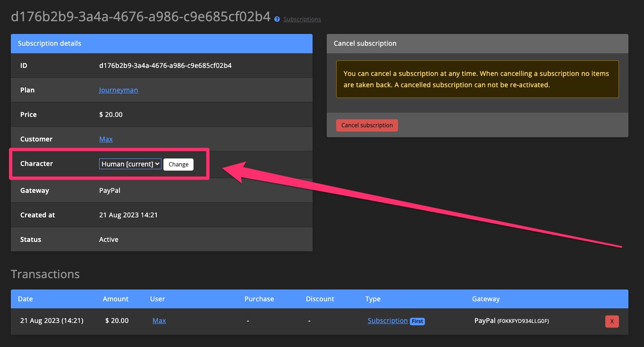Click the blue question-mark help icon
This screenshot has width=644, height=347.
point(277,19)
